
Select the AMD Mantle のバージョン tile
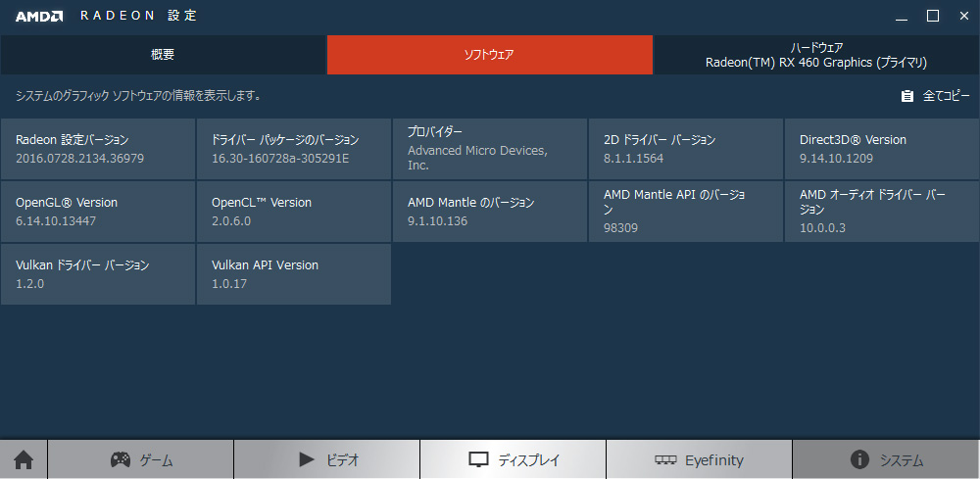coord(489,212)
